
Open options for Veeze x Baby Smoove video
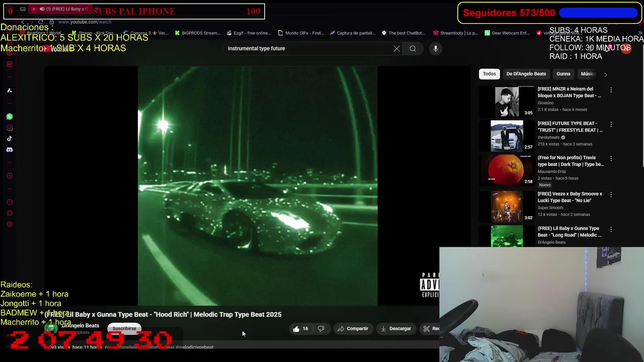[x=611, y=195]
